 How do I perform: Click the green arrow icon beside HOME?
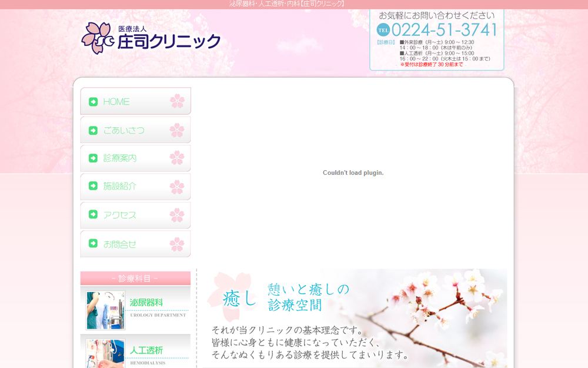point(93,102)
